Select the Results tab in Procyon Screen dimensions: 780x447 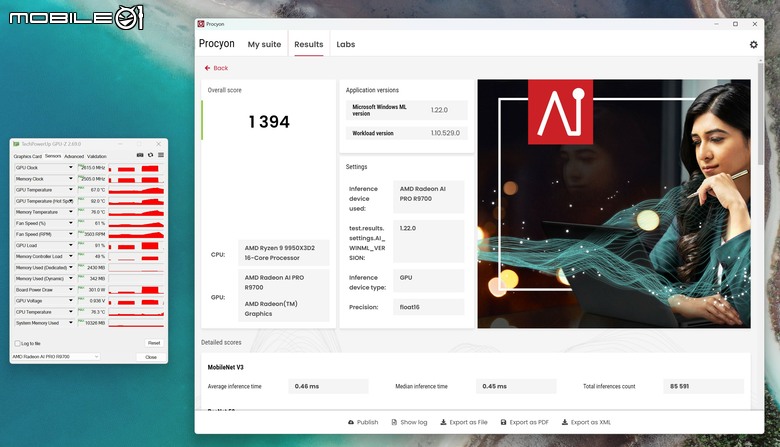308,44
